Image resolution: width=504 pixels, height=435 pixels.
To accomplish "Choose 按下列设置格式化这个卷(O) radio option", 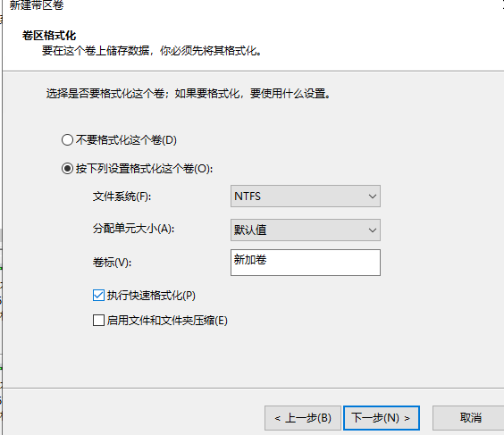I will (67, 169).
